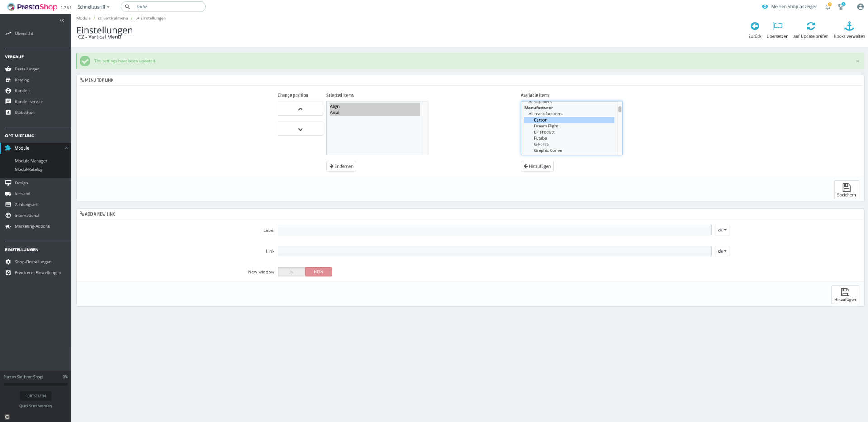This screenshot has width=868, height=422.
Task: Click Zurück back arrow icon
Action: point(755,26)
